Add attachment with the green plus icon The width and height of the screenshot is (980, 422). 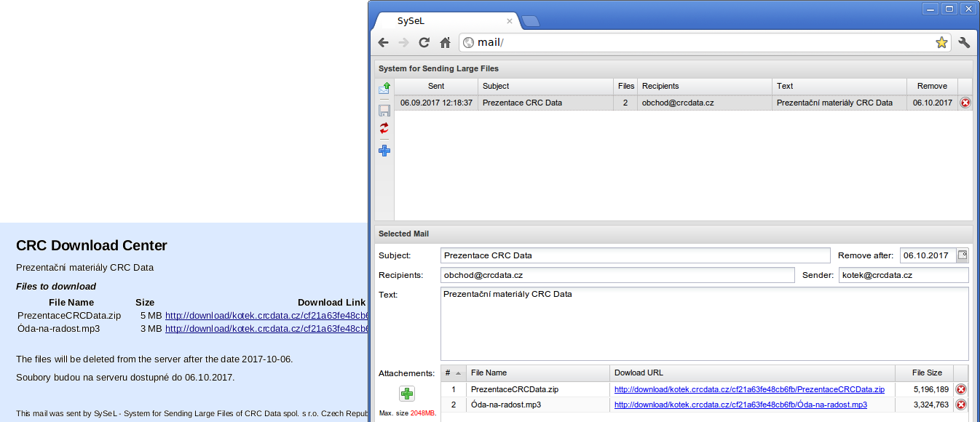[x=407, y=394]
